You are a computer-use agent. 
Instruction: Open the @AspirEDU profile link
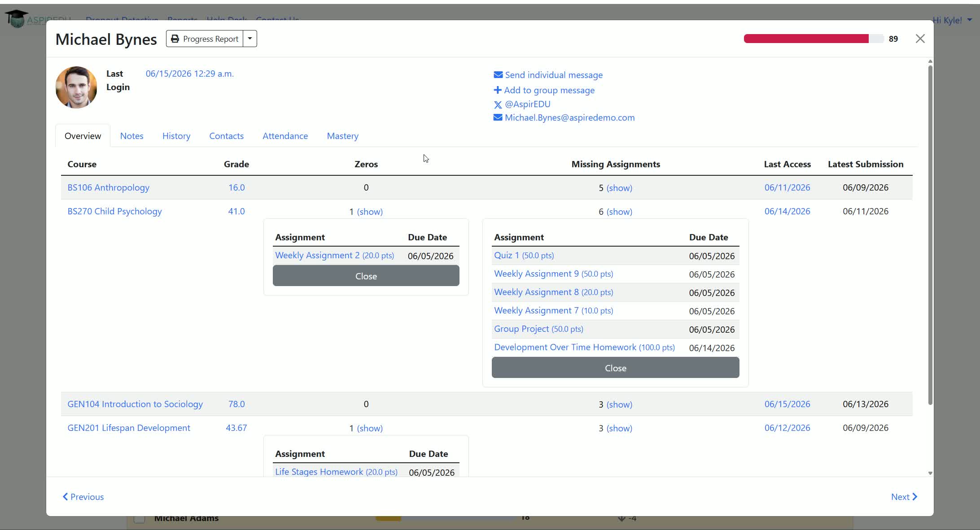528,104
